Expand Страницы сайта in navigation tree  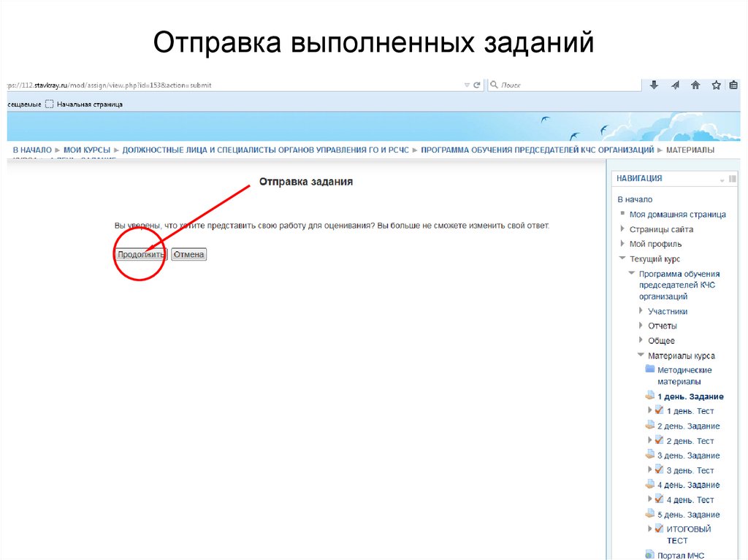(x=622, y=229)
